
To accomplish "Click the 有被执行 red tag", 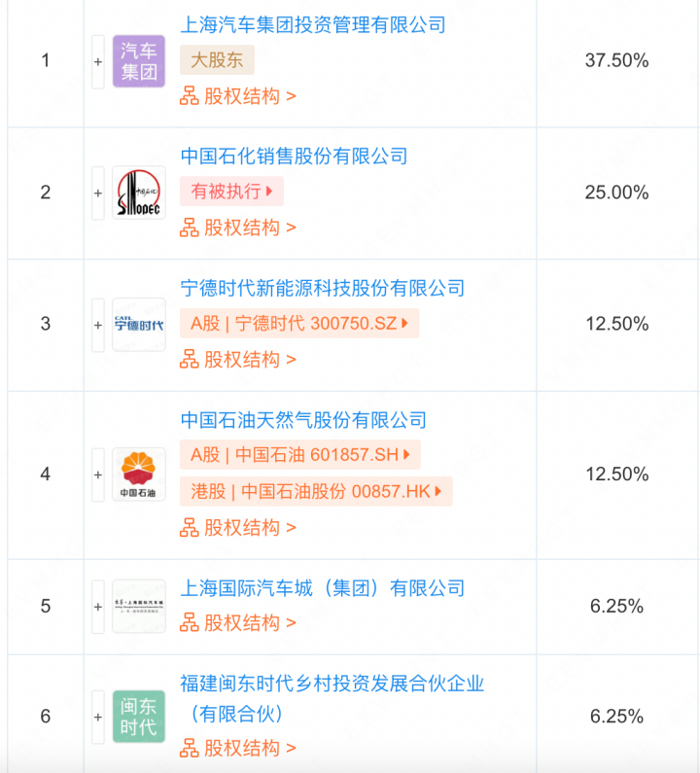I will tap(231, 192).
